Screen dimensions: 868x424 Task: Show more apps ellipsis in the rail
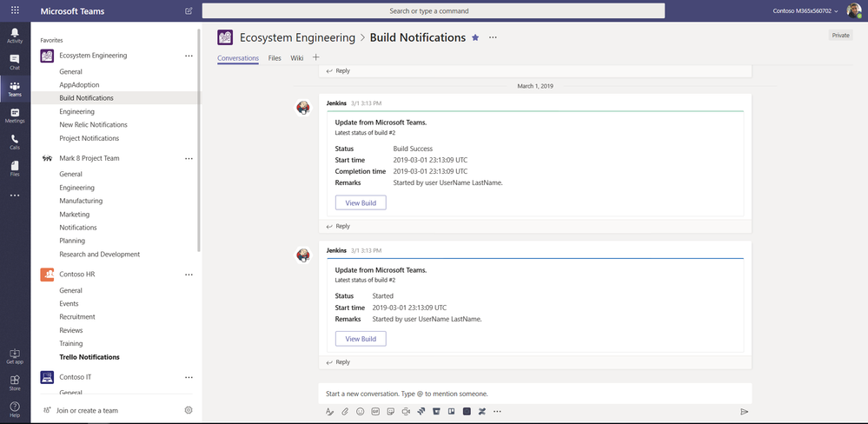[x=15, y=195]
